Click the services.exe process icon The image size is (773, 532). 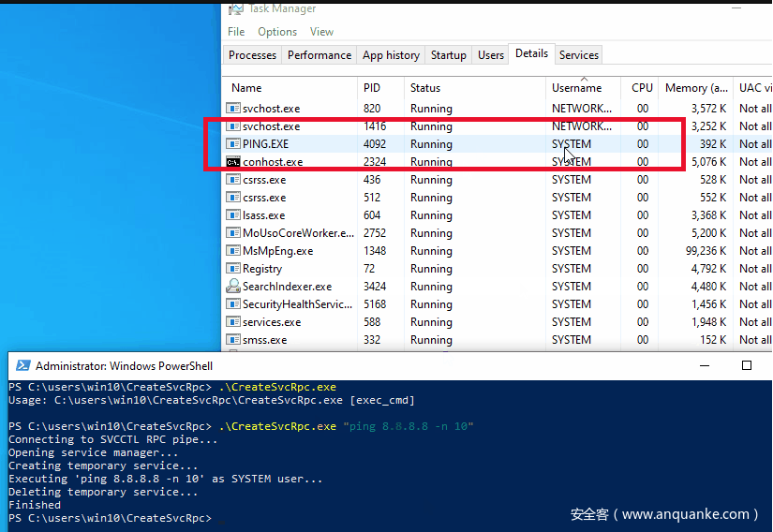coord(233,322)
